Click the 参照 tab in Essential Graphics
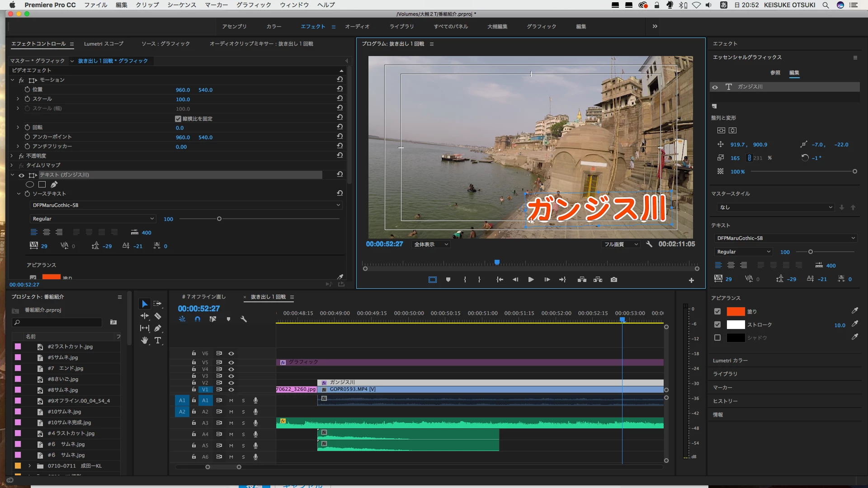 (775, 73)
